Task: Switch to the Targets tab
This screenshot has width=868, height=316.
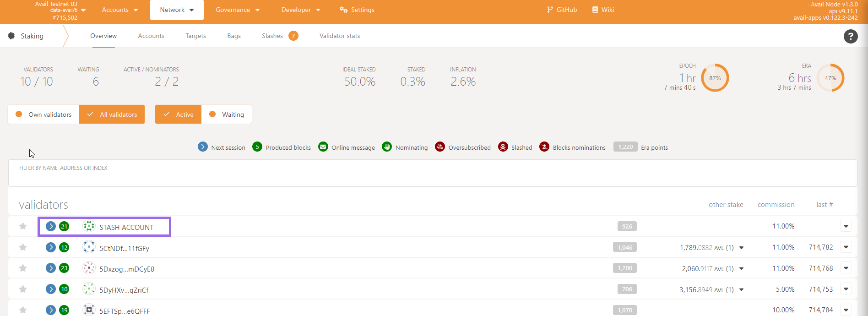Action: 195,36
